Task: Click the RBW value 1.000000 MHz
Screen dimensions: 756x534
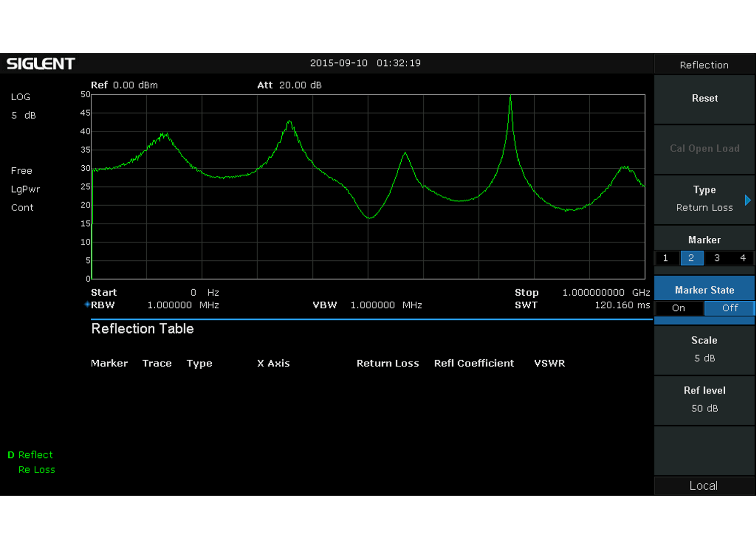Action: pos(183,305)
